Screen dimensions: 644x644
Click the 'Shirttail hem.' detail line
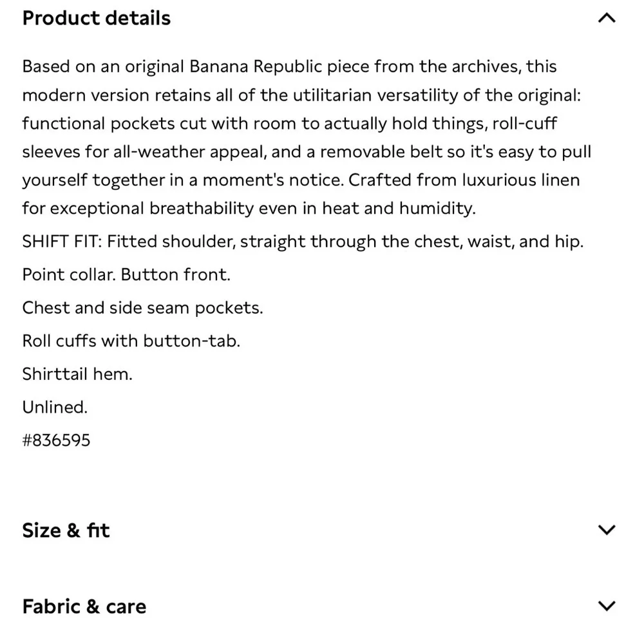77,374
